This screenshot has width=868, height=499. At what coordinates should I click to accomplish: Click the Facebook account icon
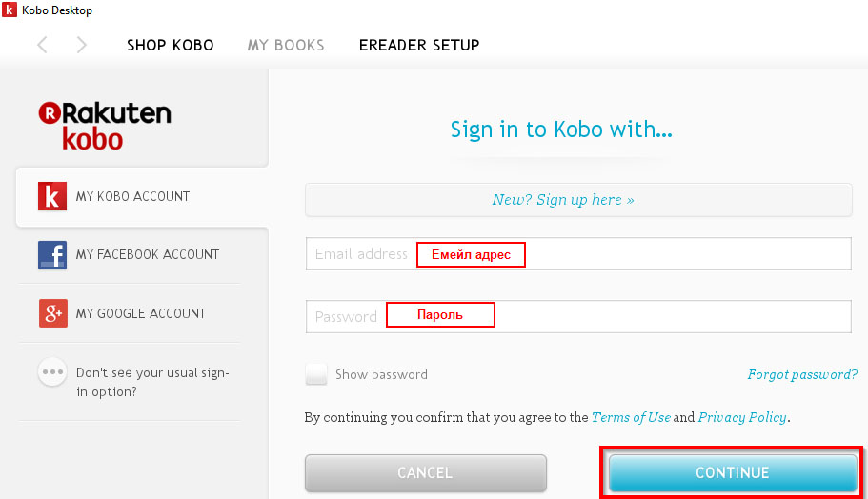pos(52,255)
